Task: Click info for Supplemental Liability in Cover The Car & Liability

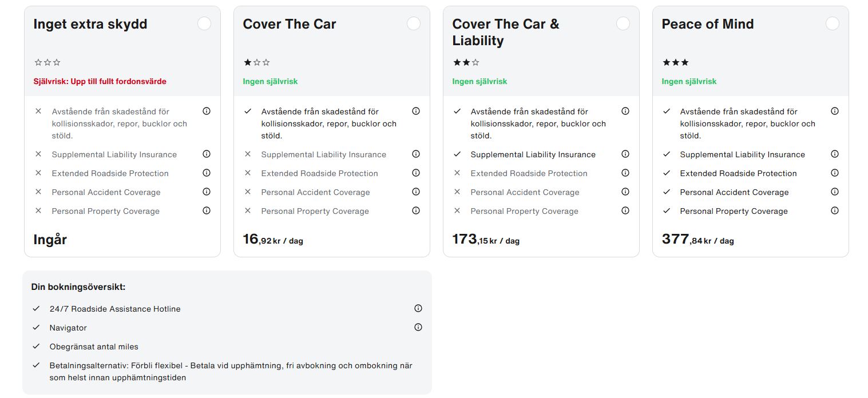Action: [x=625, y=154]
